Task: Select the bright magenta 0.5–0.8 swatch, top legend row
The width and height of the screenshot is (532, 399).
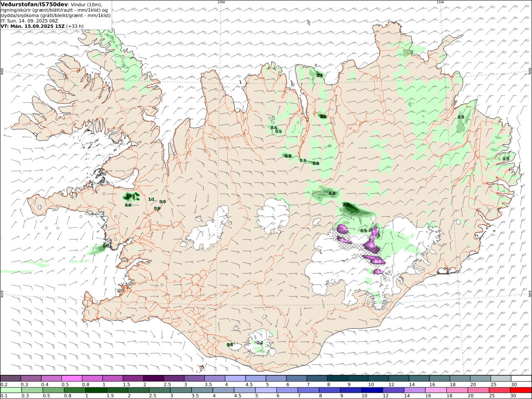Action: pos(71,378)
